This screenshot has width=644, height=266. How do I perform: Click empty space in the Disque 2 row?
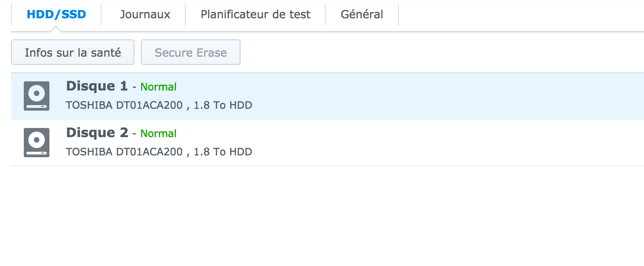pos(435,143)
